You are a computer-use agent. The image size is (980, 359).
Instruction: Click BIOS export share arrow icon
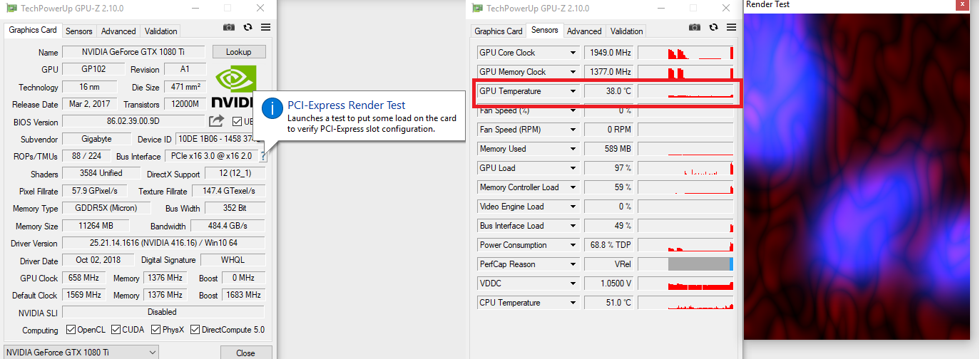tap(217, 122)
